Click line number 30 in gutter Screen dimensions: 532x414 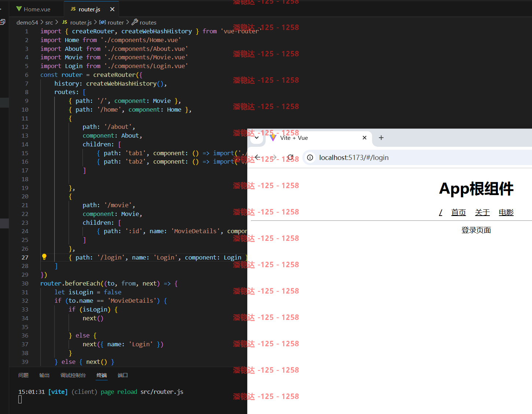point(25,283)
